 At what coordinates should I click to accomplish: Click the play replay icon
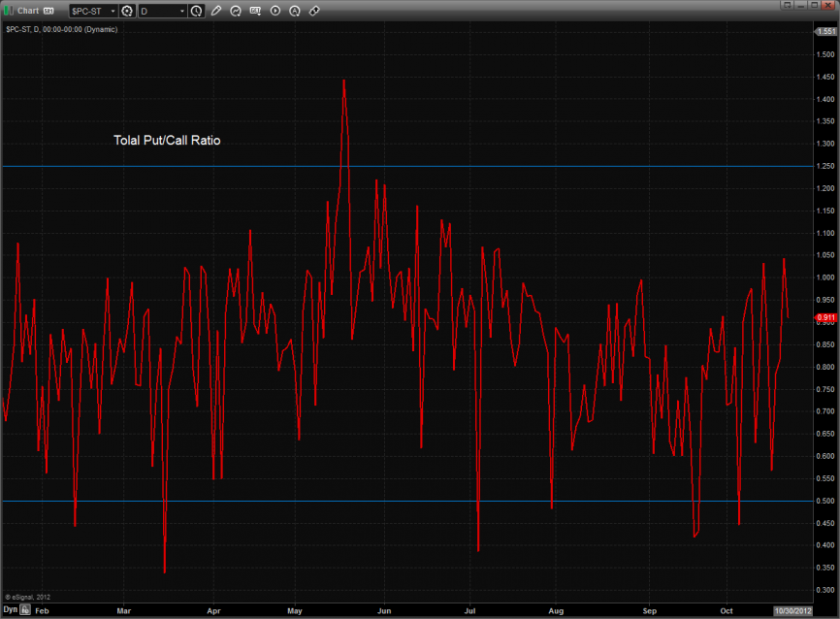[x=275, y=11]
